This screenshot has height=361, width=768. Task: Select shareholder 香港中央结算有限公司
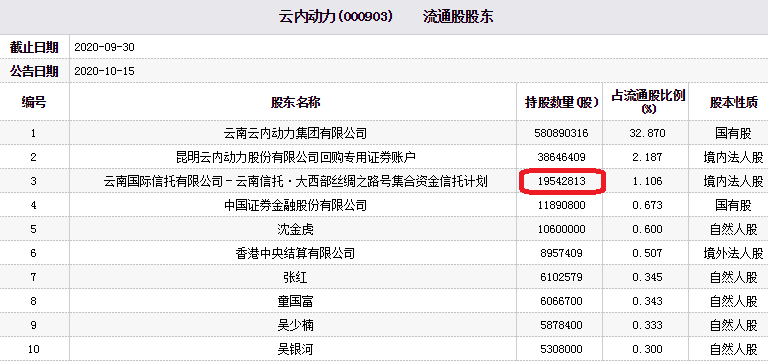295,253
